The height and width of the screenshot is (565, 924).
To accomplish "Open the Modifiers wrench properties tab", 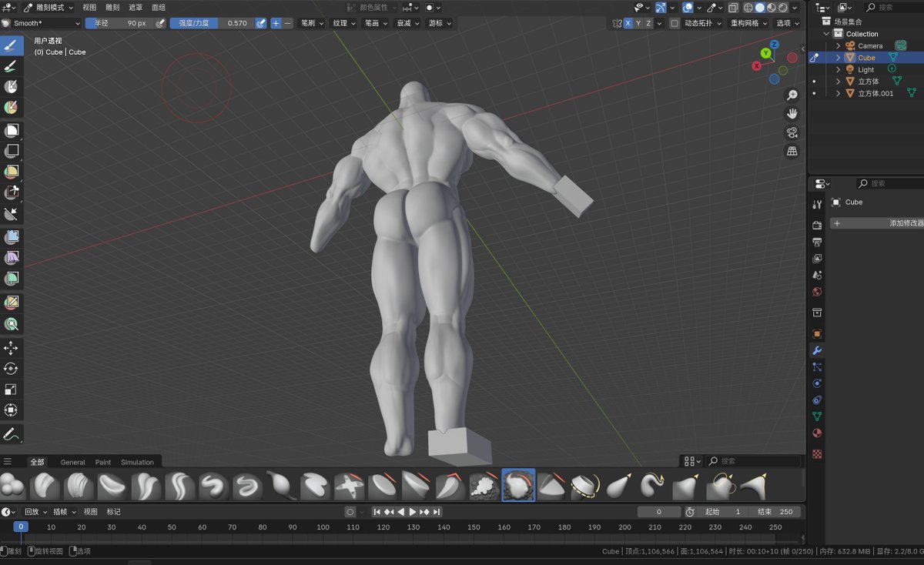I will 817,350.
